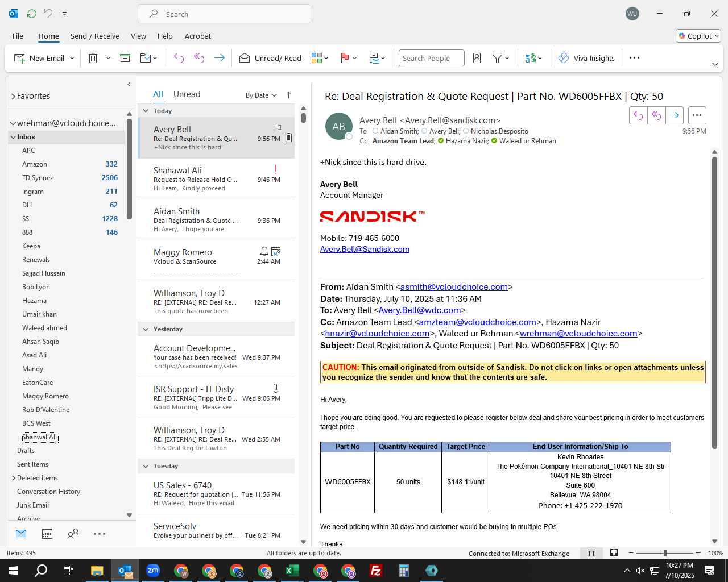Open New Email dropdown arrow
The height and width of the screenshot is (582, 728).
(72, 59)
